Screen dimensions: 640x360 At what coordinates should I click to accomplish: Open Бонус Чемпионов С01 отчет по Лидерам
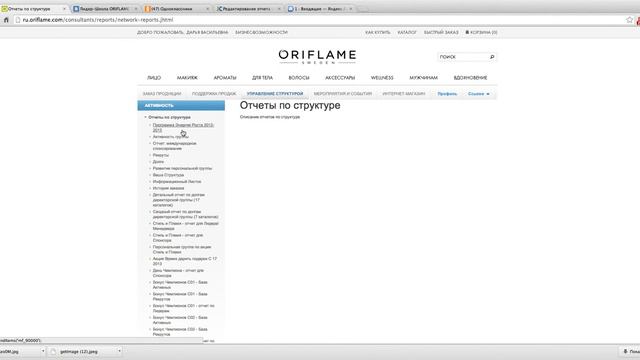(183, 308)
